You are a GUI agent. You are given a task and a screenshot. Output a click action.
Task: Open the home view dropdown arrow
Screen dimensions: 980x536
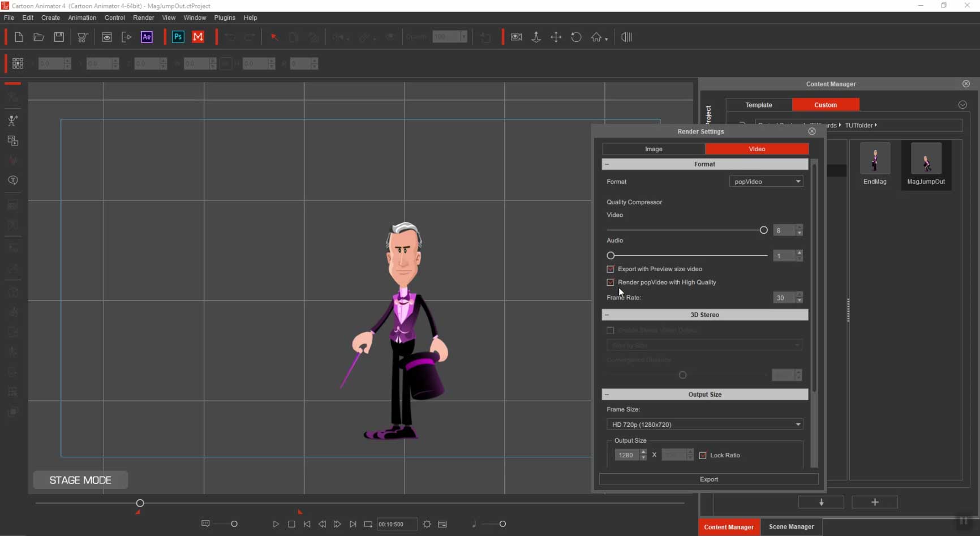[607, 39]
